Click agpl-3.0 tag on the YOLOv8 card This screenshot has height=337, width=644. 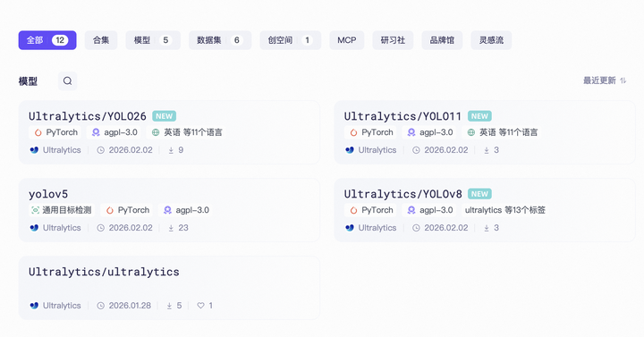pyautogui.click(x=429, y=210)
